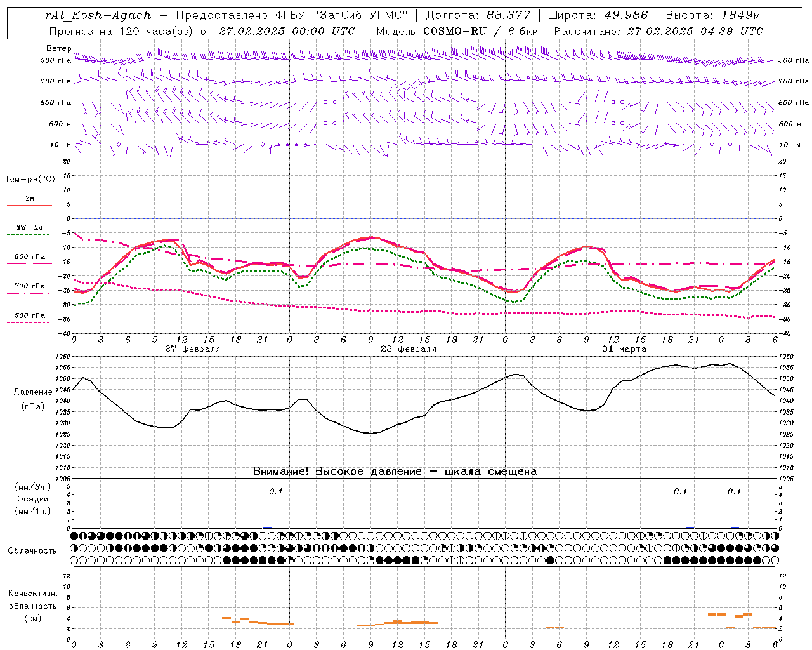The image size is (812, 650).
Task: Click the Облачность cloud cover label
Action: coord(32,550)
